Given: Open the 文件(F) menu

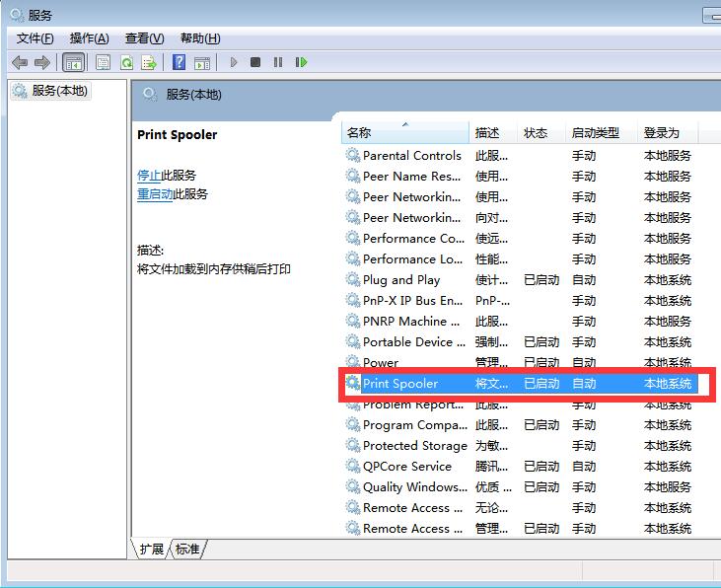Looking at the screenshot, I should click(x=35, y=37).
